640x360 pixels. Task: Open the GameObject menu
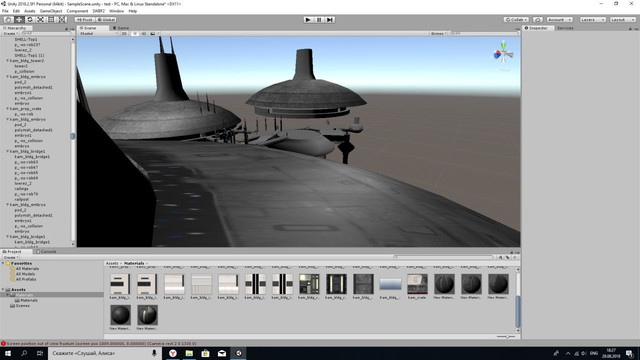(51, 11)
